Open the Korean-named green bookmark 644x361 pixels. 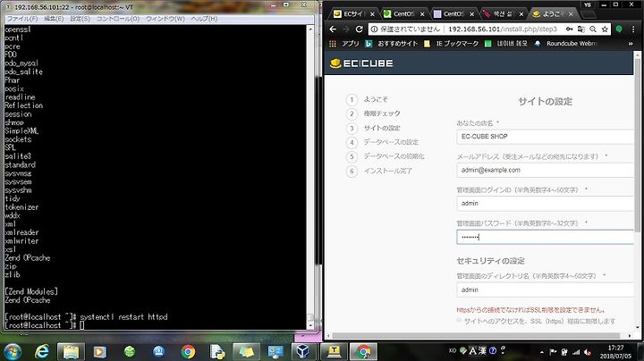click(x=506, y=44)
